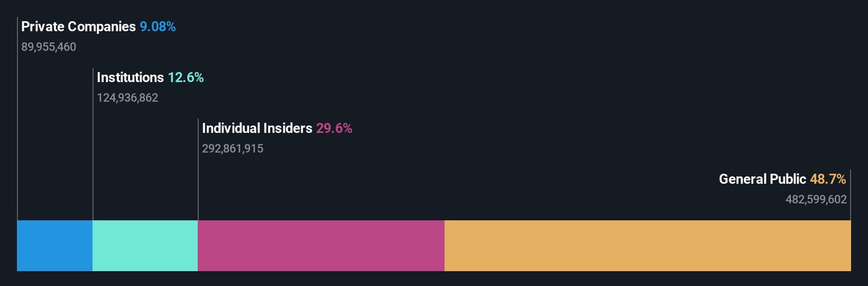Click the 12.6% percentage value

click(x=186, y=78)
